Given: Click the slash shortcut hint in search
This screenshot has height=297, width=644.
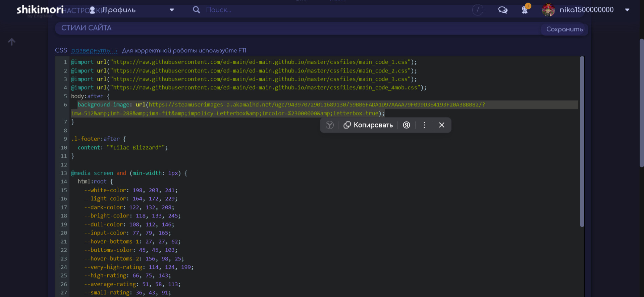Looking at the screenshot, I should 478,10.
